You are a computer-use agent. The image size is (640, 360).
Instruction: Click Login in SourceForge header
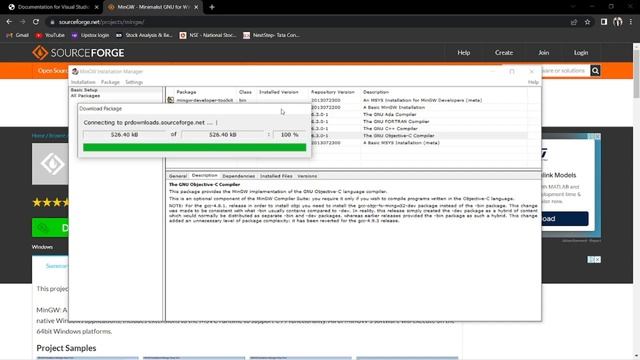[581, 53]
